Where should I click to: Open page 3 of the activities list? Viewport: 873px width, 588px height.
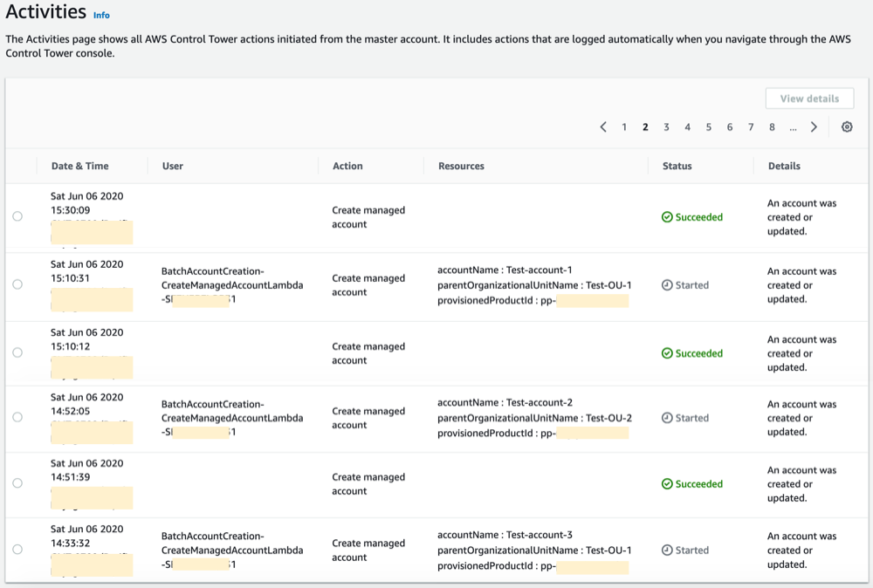(666, 126)
